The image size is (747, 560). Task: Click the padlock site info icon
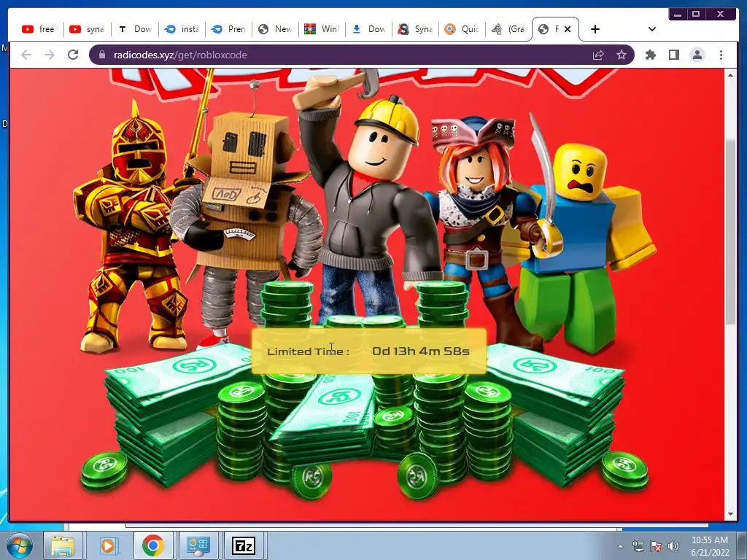click(101, 55)
